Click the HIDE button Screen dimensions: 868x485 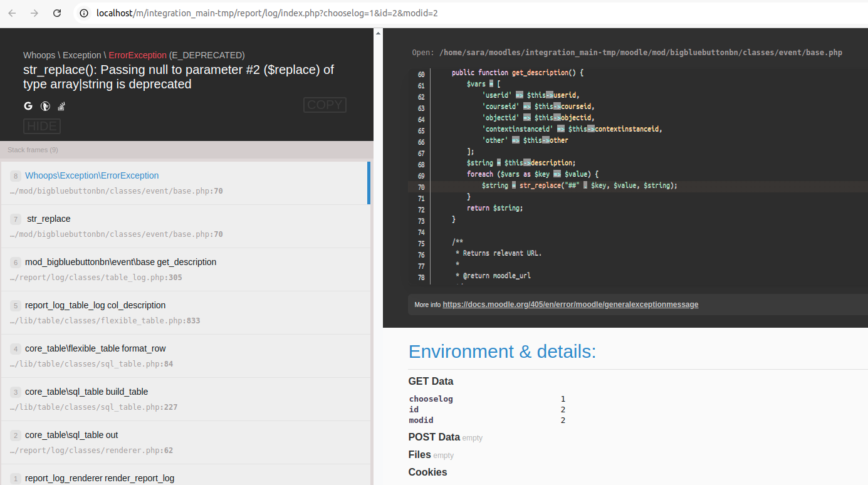coord(42,126)
